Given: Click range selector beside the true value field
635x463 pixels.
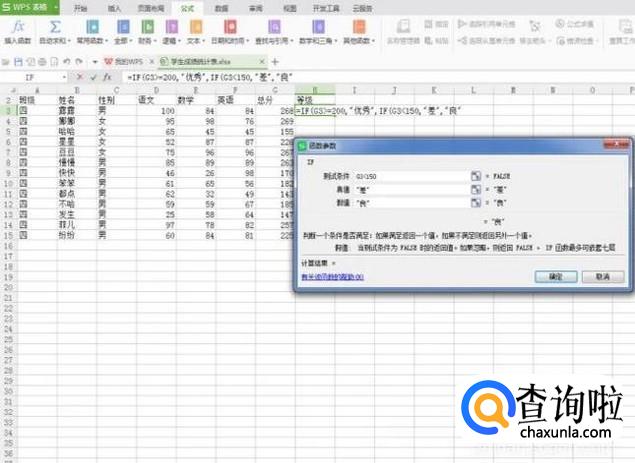Looking at the screenshot, I should click(476, 189).
